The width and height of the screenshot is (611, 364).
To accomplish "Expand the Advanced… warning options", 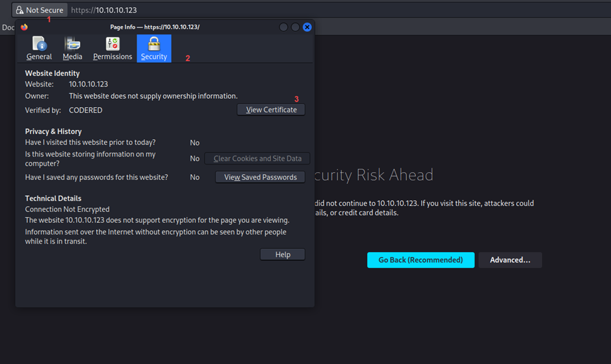I will click(x=510, y=260).
